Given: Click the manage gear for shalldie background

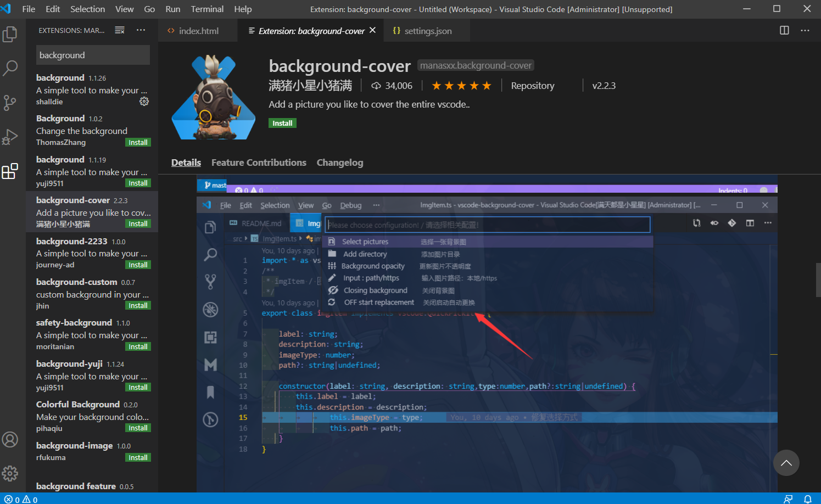Looking at the screenshot, I should 144,102.
